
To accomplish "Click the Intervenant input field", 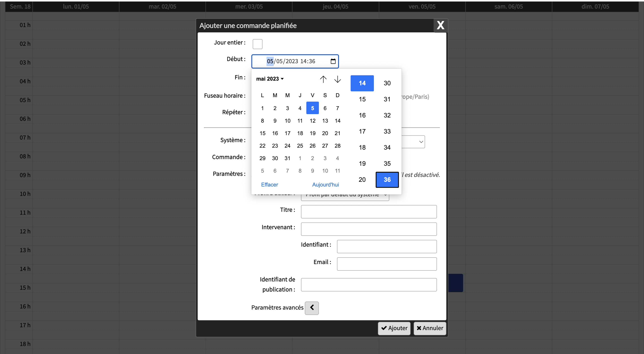I will tap(369, 229).
